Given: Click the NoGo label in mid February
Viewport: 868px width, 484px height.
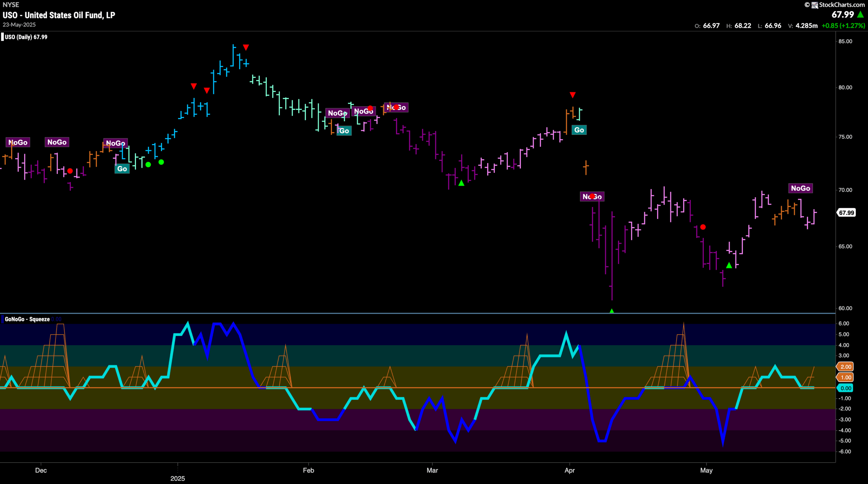Looking at the screenshot, I should click(363, 111).
